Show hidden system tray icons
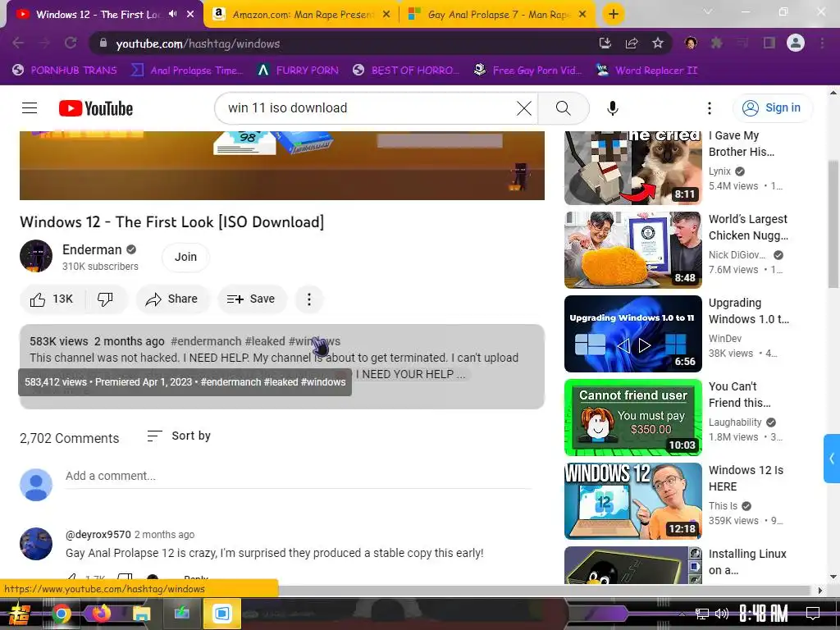This screenshot has width=840, height=630. pos(682,614)
